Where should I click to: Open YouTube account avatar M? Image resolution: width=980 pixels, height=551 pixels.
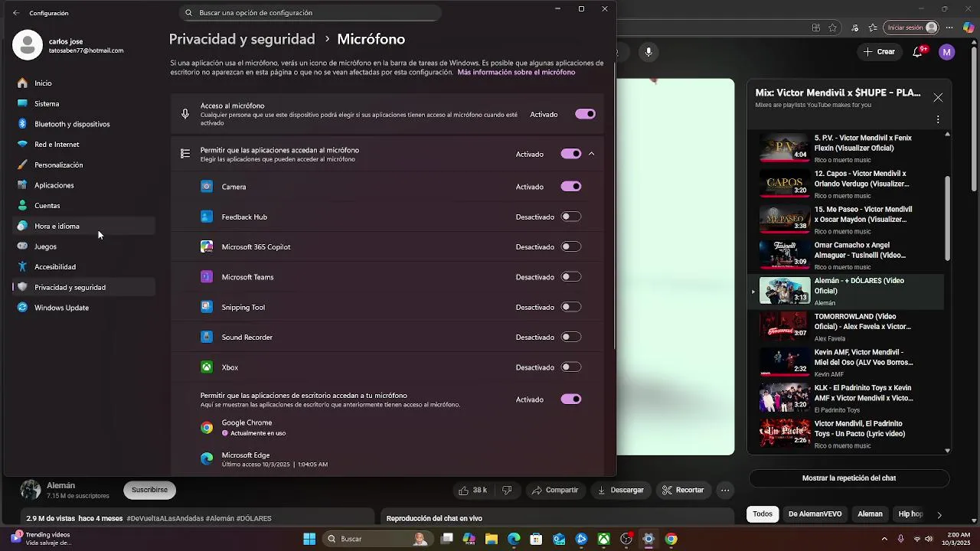[x=947, y=52]
